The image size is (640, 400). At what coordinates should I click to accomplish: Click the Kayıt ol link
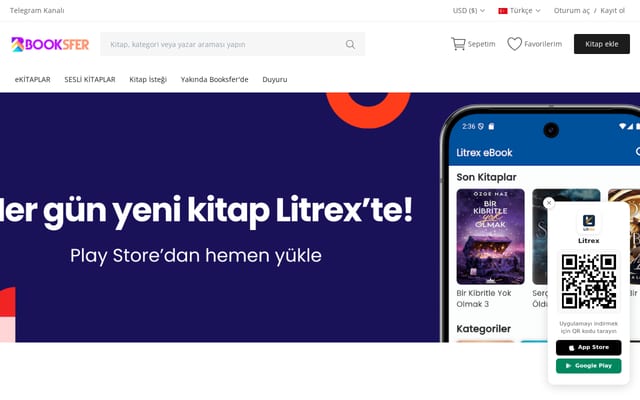point(612,11)
